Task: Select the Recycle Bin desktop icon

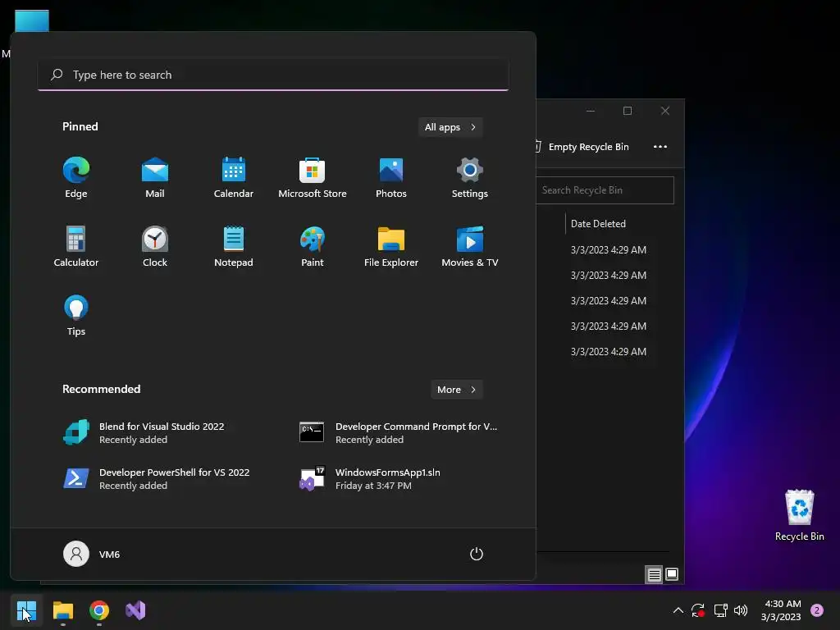Action: click(x=799, y=515)
